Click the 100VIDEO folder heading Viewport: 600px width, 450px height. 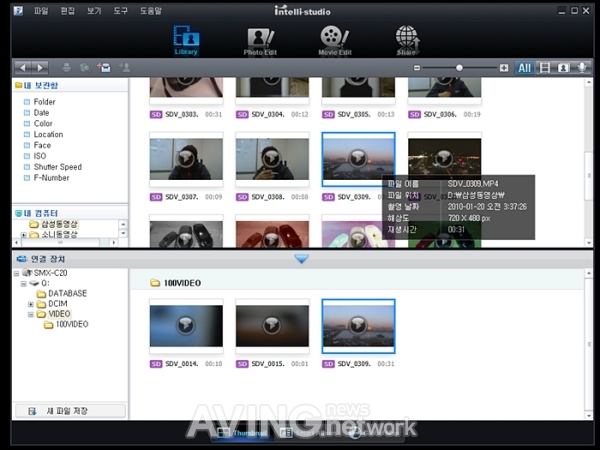coord(183,283)
